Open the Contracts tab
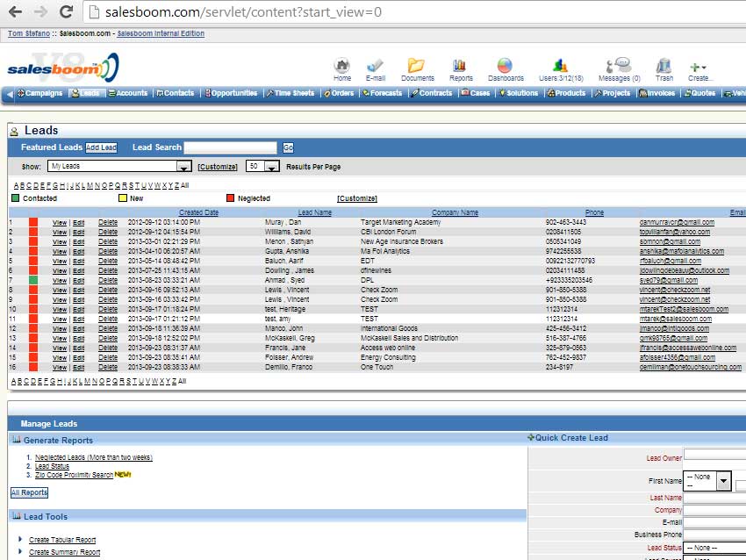746x560 pixels. [432, 93]
